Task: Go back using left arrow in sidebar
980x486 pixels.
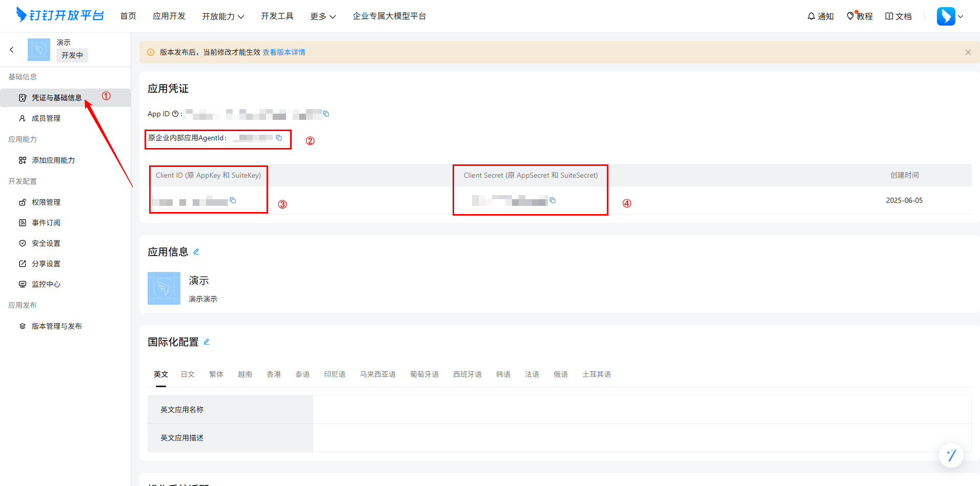Action: click(12, 50)
